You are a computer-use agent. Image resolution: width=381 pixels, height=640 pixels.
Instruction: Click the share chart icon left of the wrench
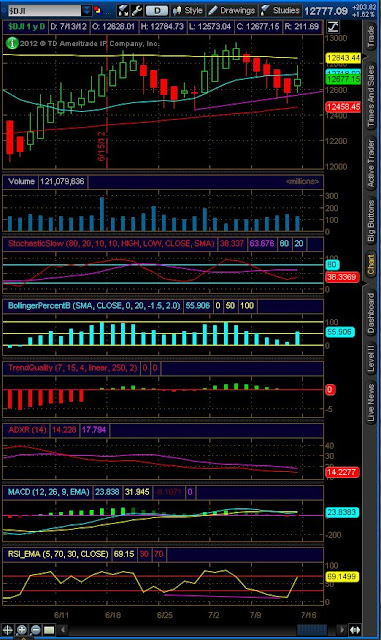click(123, 10)
